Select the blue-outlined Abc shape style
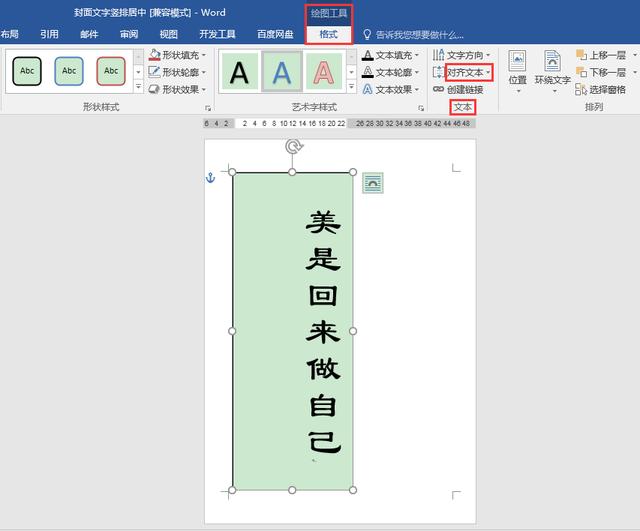The height and width of the screenshot is (531, 640). coord(69,71)
